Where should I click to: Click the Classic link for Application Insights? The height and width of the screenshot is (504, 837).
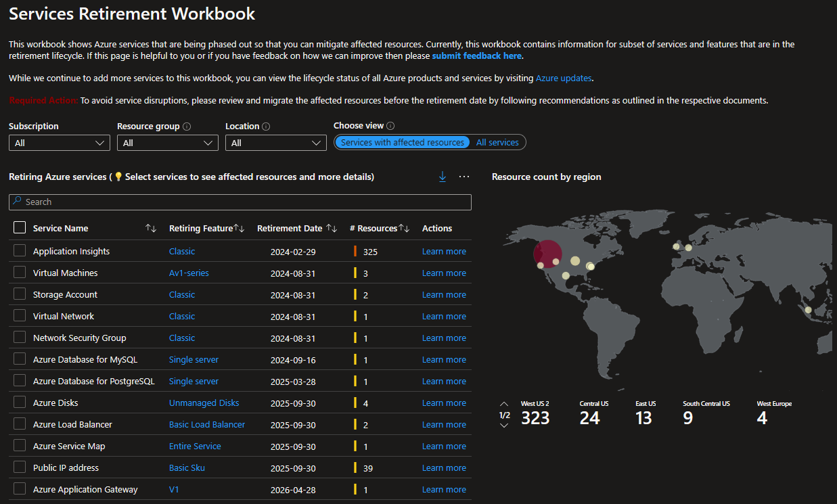(182, 252)
